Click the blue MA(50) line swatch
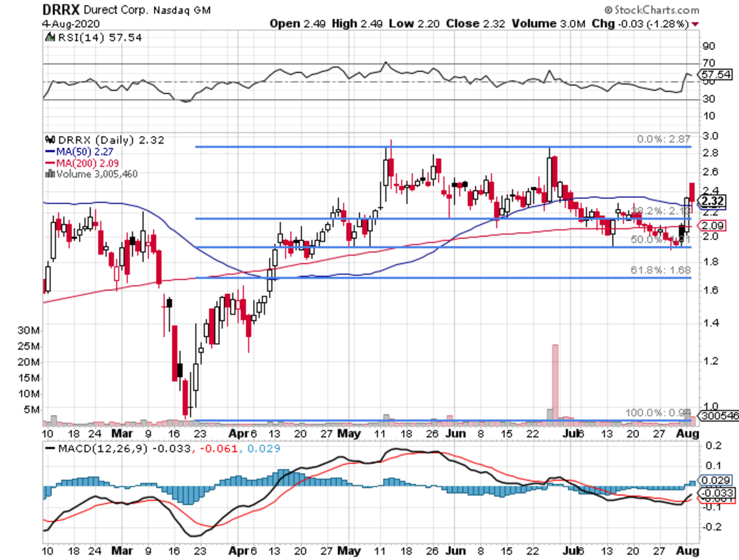 (51, 150)
